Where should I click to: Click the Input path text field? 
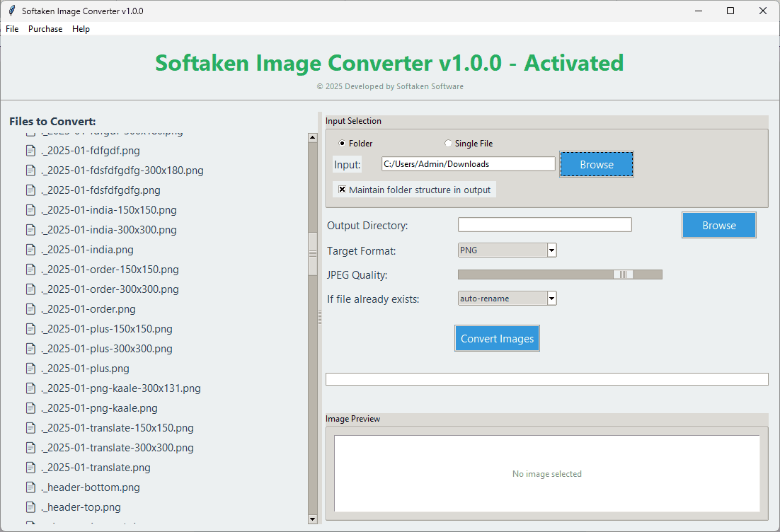468,164
